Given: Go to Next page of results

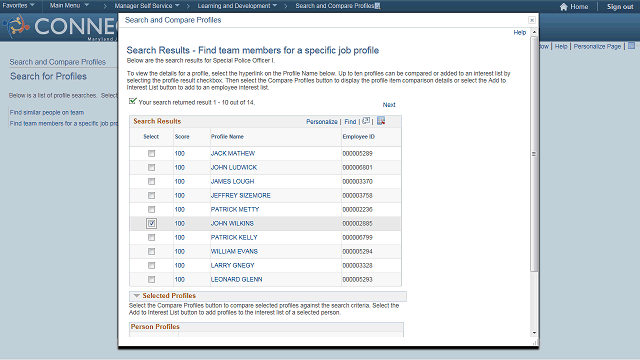Looking at the screenshot, I should (389, 105).
